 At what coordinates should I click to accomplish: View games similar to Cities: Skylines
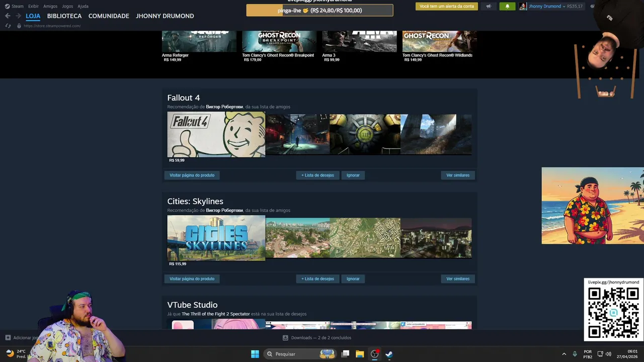point(458,279)
